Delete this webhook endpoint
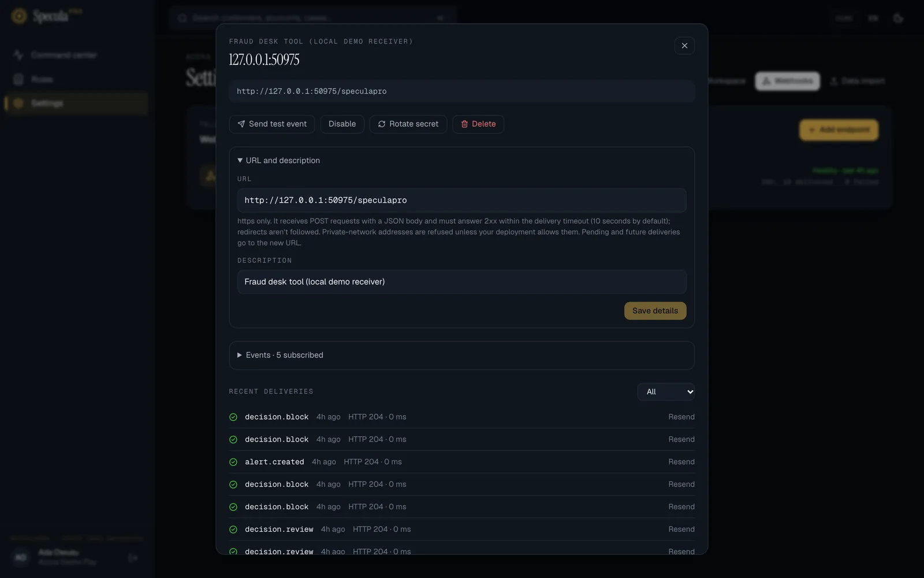Image resolution: width=924 pixels, height=578 pixels. [478, 124]
